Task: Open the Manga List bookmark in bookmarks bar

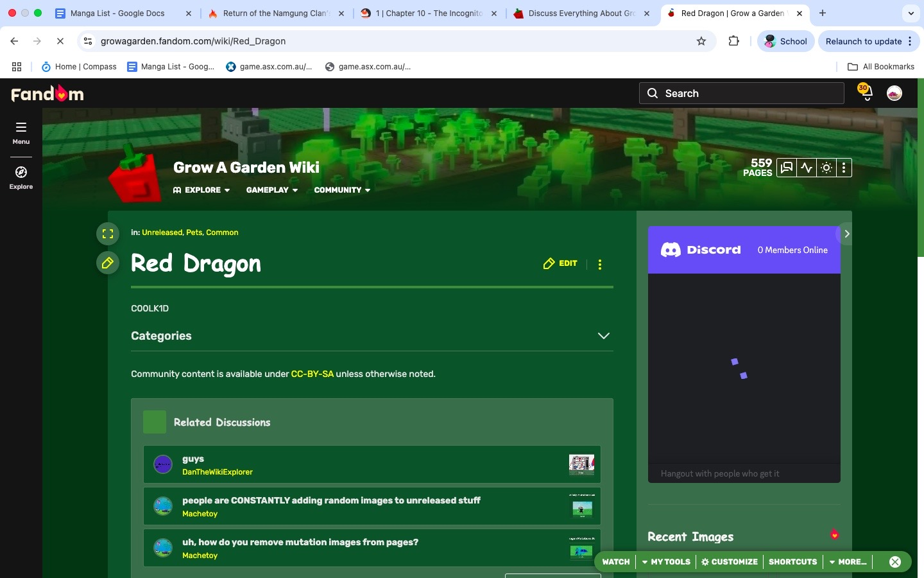Action: 171,67
